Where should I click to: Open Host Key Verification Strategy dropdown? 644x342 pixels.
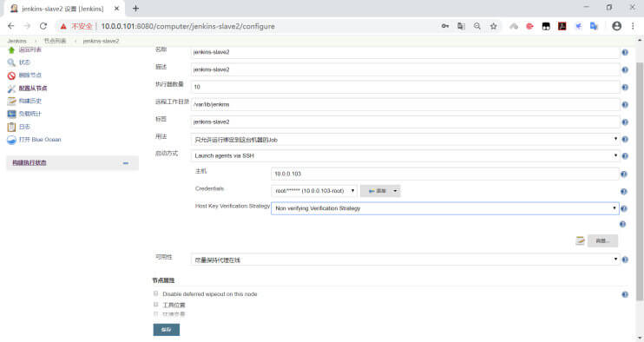(444, 208)
